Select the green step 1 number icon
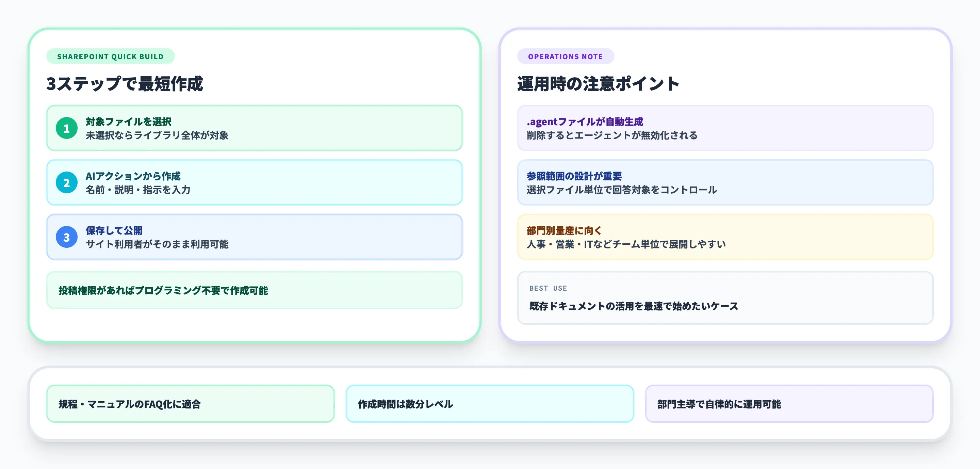Screen dimensions: 980x469 coord(67,129)
